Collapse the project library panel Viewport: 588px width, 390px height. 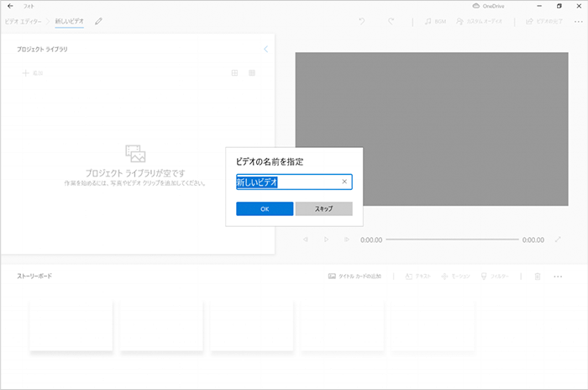(x=265, y=50)
